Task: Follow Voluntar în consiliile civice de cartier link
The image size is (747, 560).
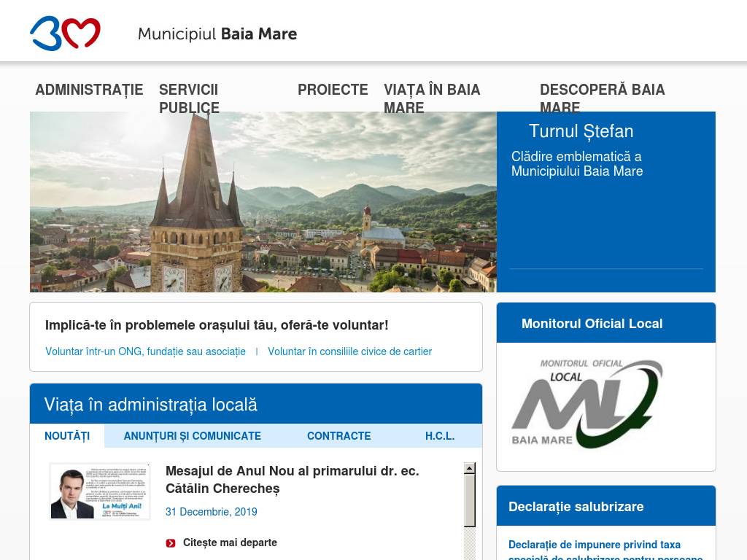Action: (x=349, y=351)
